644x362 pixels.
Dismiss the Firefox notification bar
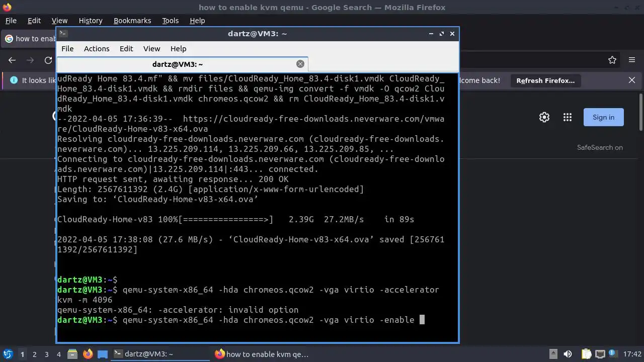[x=632, y=80]
